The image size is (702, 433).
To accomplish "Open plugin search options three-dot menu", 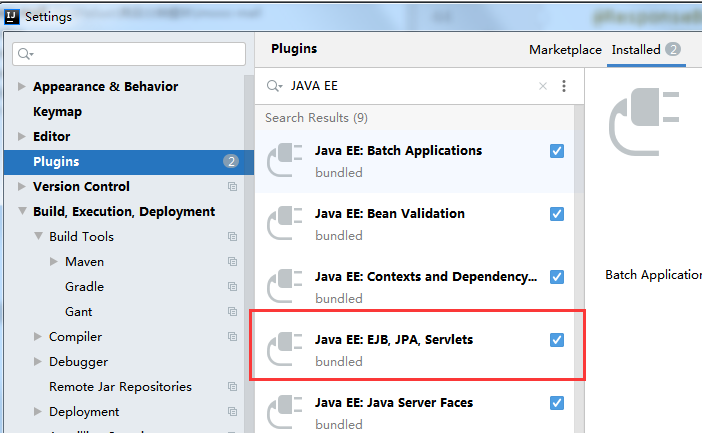I will (x=564, y=86).
